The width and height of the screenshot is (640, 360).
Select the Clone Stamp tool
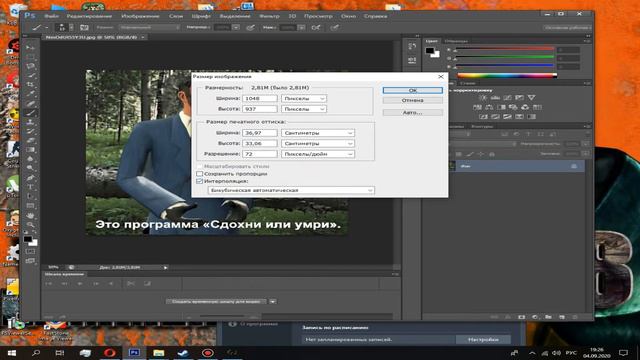pyautogui.click(x=31, y=122)
